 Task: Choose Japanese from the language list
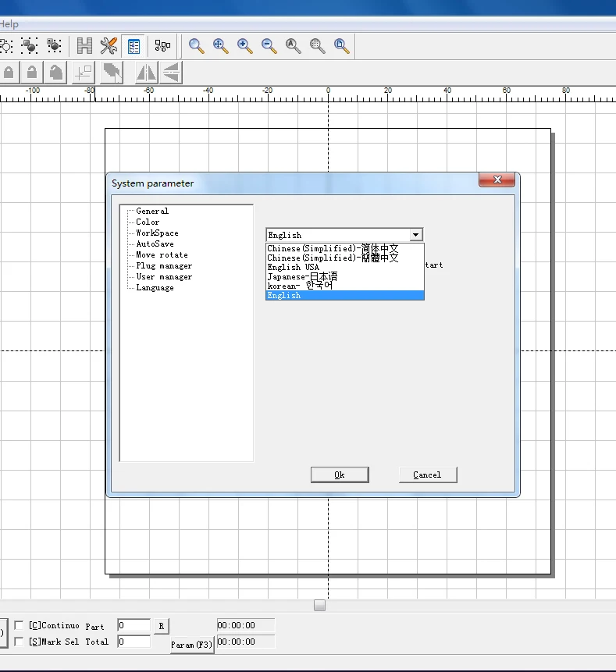pyautogui.click(x=302, y=276)
